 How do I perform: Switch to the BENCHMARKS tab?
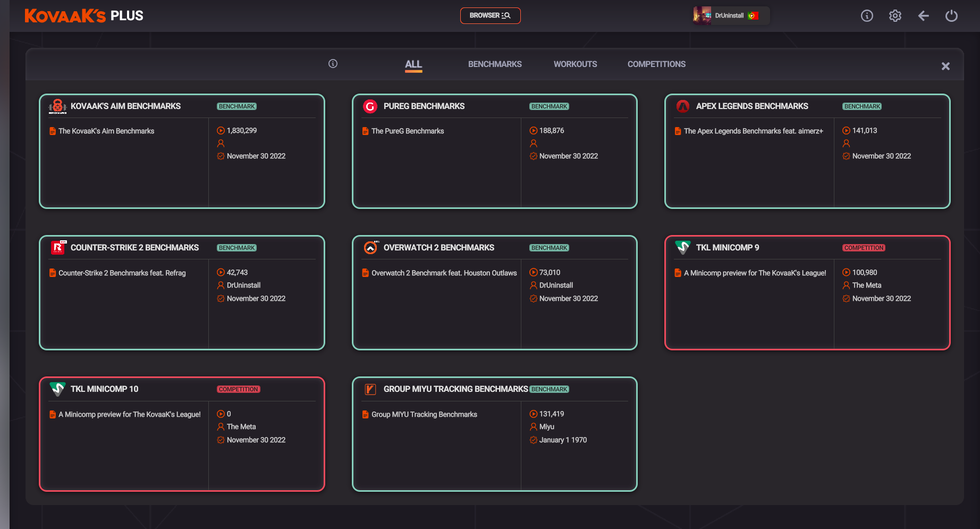coord(495,64)
